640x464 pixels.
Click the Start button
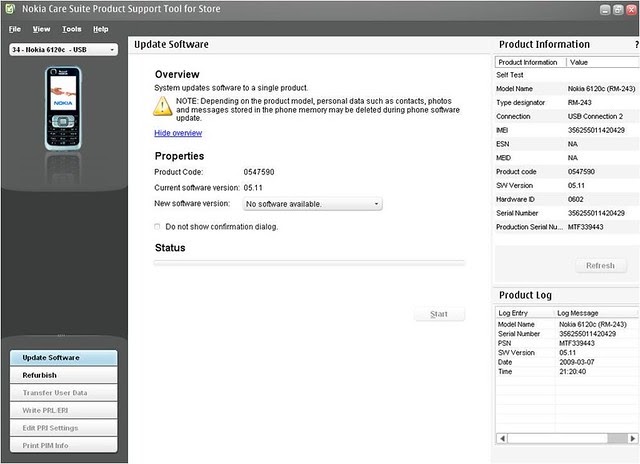tap(439, 314)
